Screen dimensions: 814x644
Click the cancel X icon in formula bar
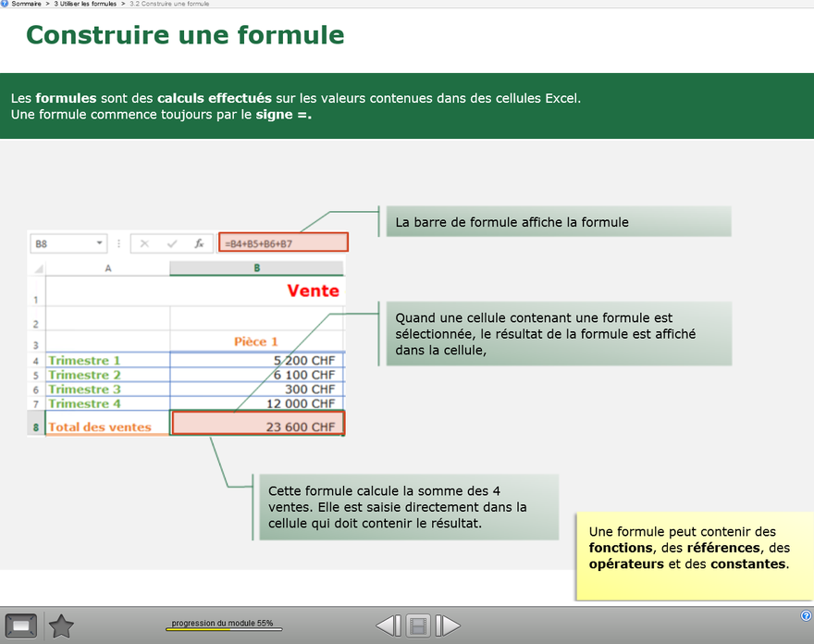145,243
